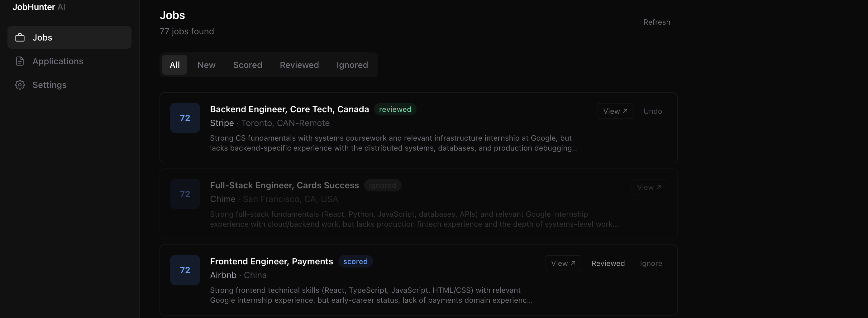
Task: Click the Jobs briefcase icon in sidebar
Action: [20, 37]
